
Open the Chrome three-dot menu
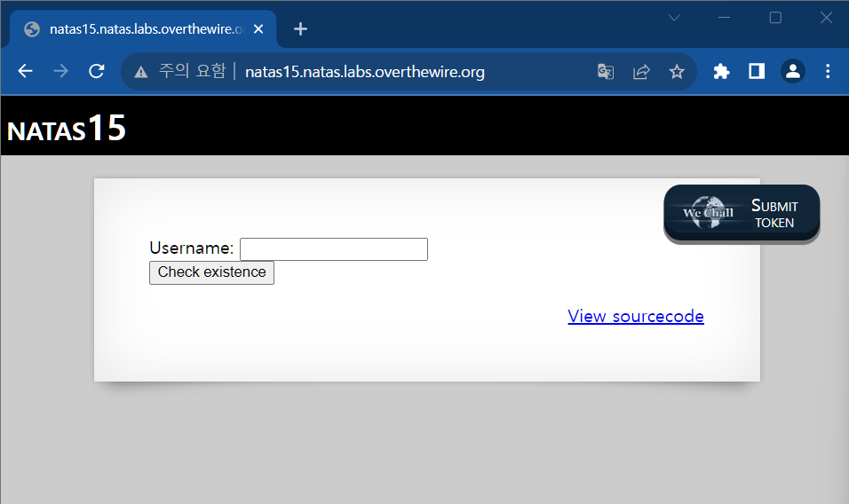[828, 71]
